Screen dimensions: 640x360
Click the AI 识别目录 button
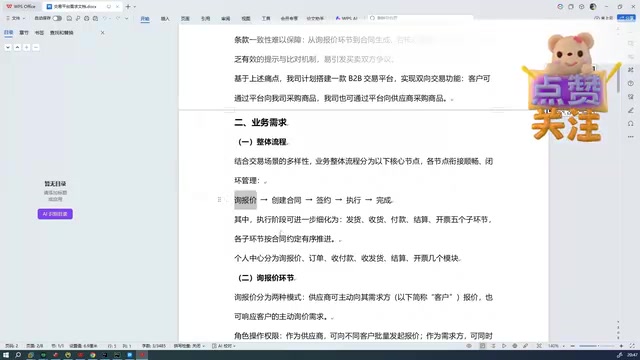(55, 214)
